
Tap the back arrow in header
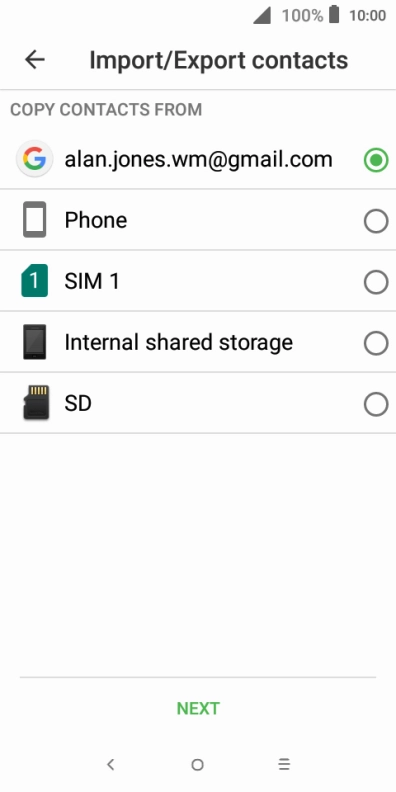click(35, 60)
